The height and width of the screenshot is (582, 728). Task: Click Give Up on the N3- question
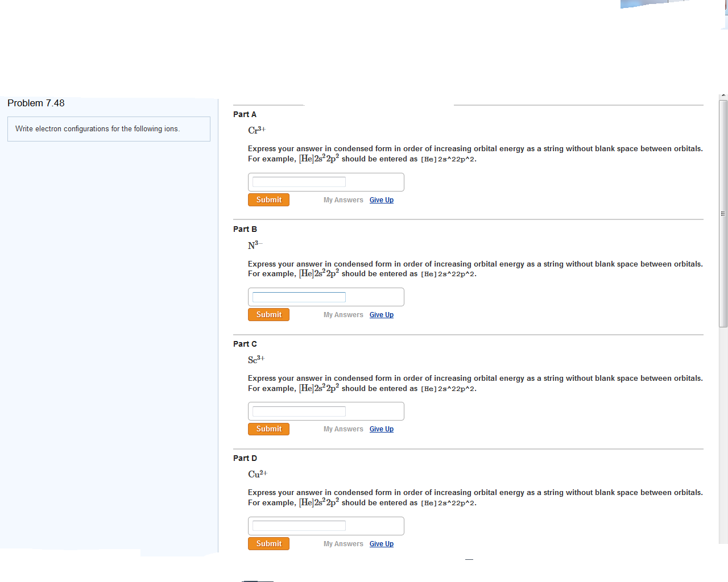click(381, 314)
